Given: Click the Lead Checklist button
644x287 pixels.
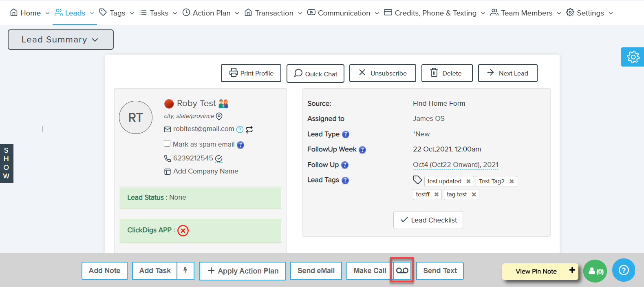Looking at the screenshot, I should click(428, 220).
